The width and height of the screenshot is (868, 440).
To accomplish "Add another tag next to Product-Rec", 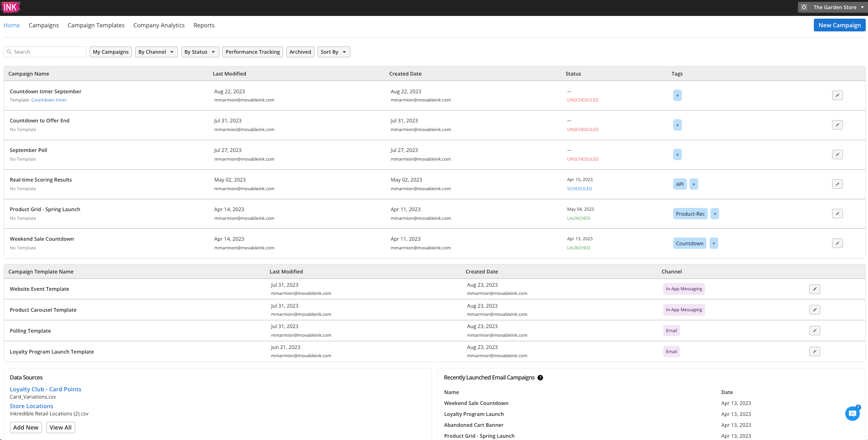I will pyautogui.click(x=715, y=214).
